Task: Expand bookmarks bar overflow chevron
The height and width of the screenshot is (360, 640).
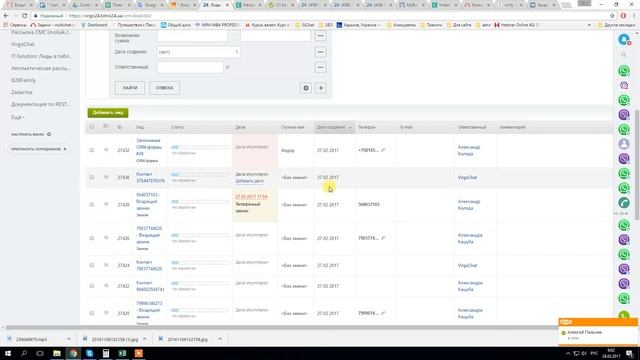Action: point(589,25)
